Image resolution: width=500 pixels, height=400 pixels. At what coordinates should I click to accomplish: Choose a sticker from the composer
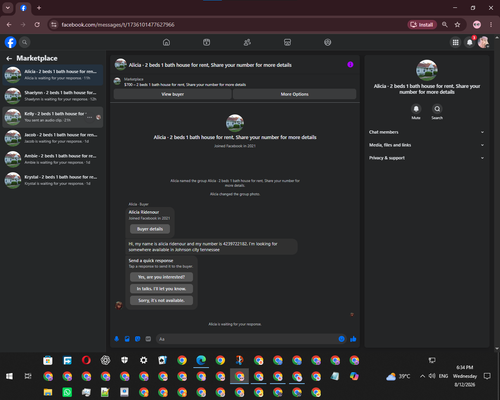point(138,339)
